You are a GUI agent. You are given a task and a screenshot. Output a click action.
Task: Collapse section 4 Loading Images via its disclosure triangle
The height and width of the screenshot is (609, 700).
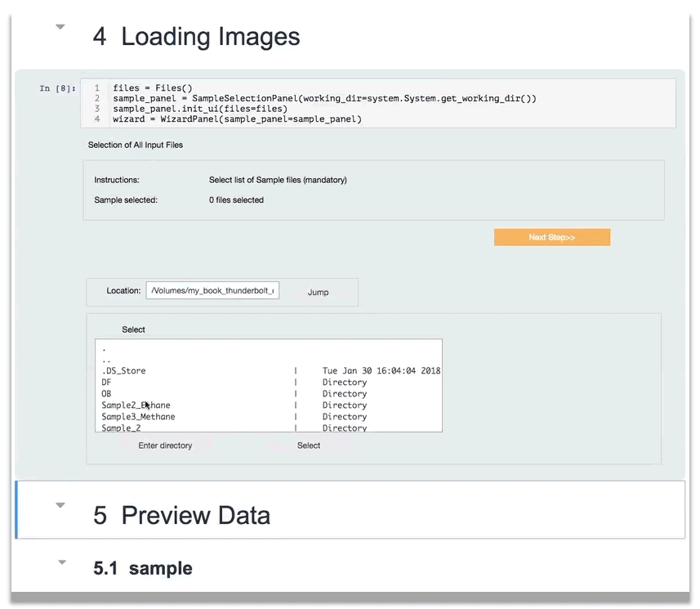point(60,27)
